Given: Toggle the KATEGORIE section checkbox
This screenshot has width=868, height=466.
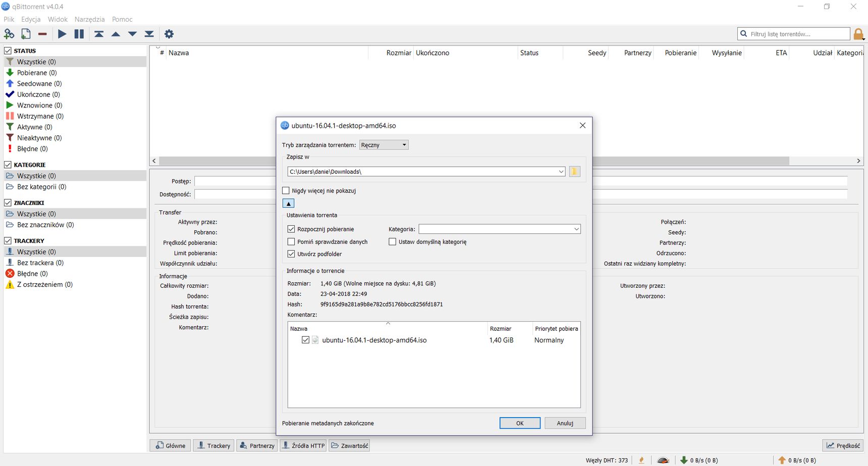Looking at the screenshot, I should (8, 165).
